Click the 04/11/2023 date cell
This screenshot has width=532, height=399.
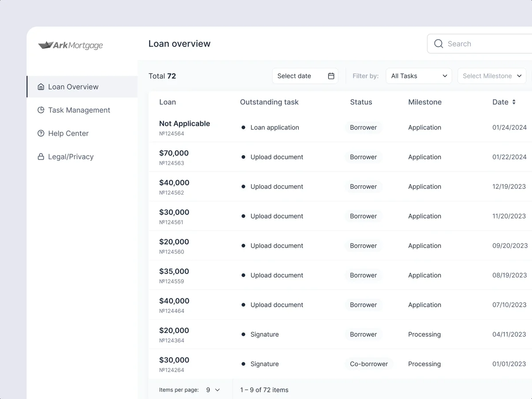pos(509,334)
